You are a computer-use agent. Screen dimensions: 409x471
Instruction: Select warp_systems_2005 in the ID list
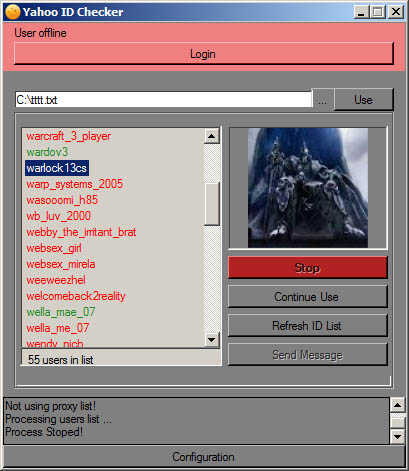click(74, 184)
